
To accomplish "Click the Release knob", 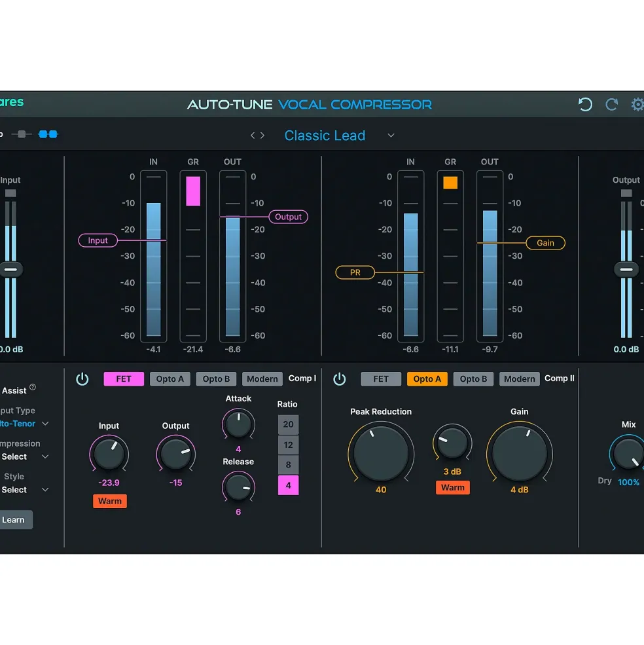I will (x=238, y=487).
